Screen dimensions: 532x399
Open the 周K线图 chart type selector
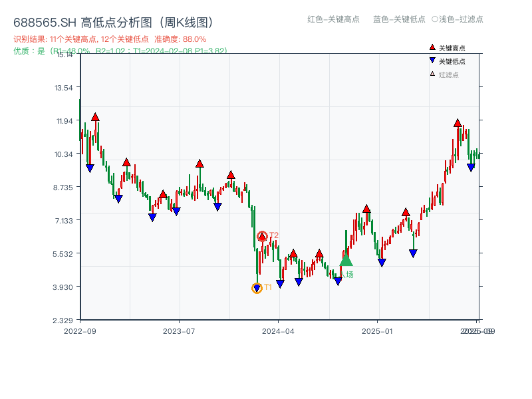(188, 21)
